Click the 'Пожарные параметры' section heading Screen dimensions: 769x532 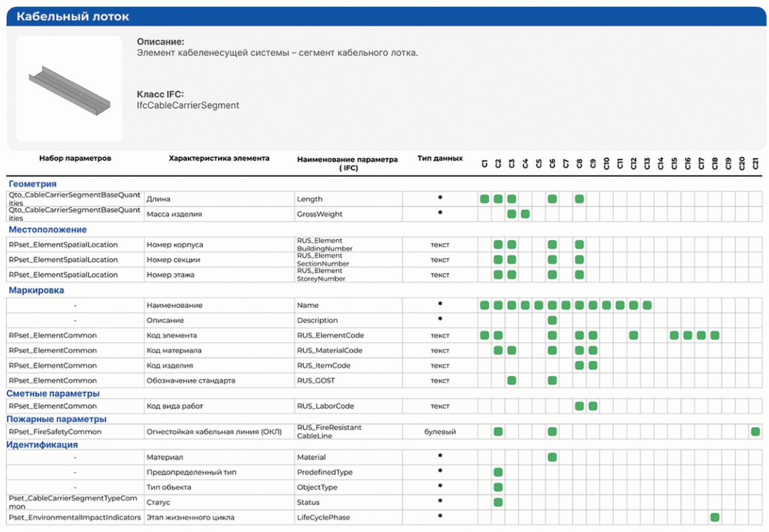(x=56, y=419)
